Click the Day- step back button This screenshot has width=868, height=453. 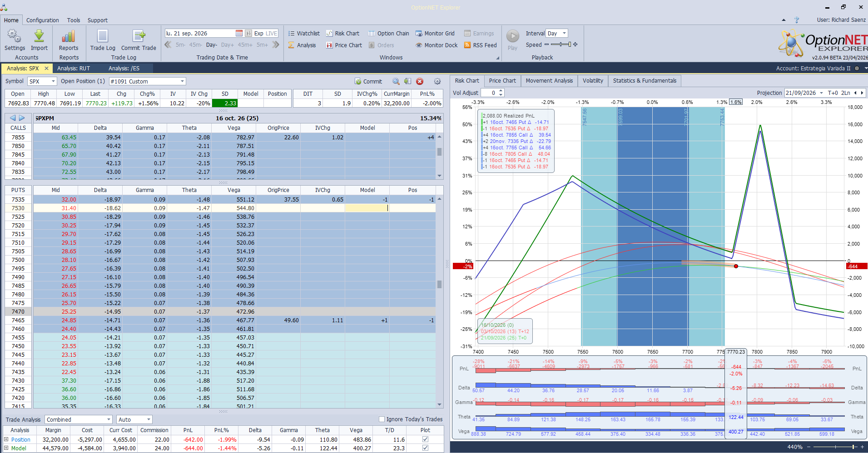[211, 45]
